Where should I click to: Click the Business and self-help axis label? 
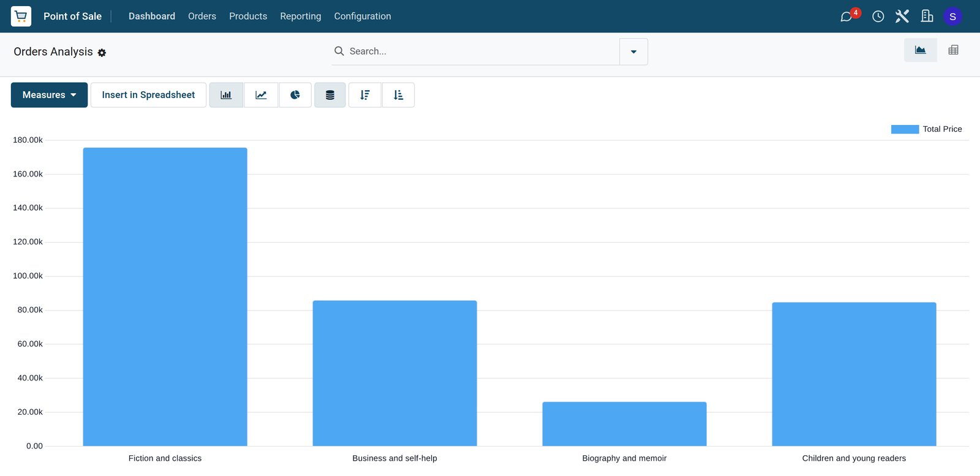point(395,458)
